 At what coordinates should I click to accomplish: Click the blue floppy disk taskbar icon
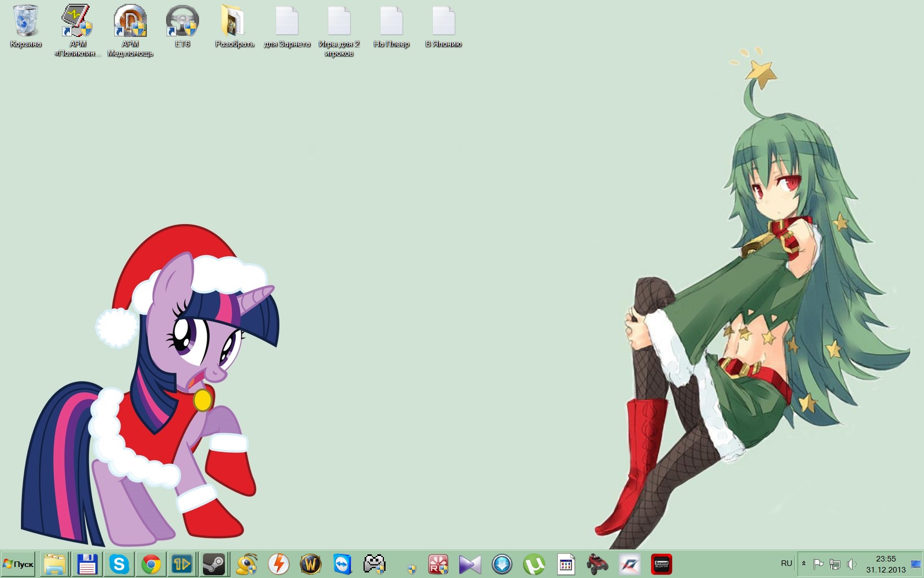pos(87,564)
